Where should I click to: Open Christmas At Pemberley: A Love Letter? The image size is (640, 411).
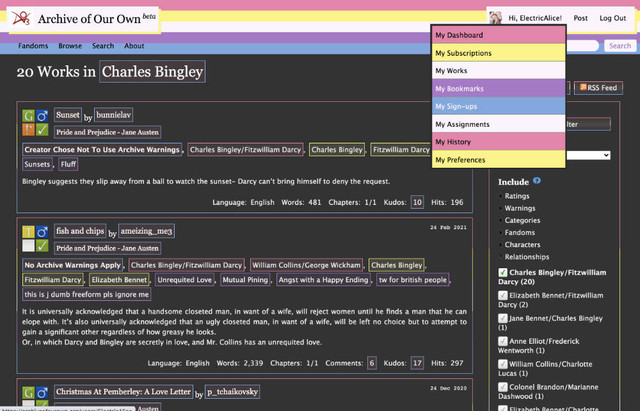click(123, 392)
